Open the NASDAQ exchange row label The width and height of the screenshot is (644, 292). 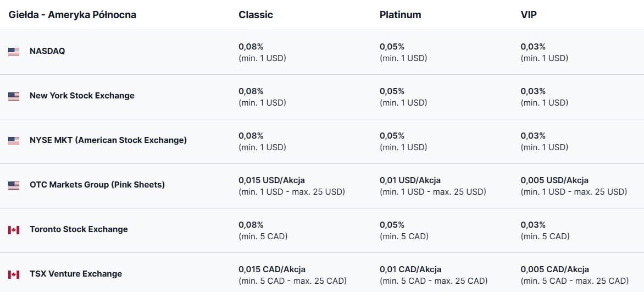[47, 51]
